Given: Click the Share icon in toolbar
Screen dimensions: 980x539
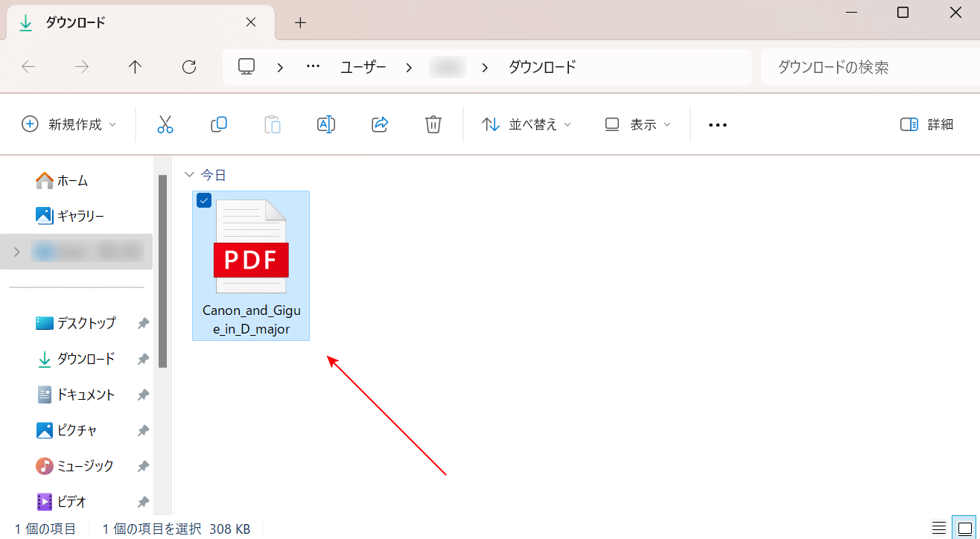Looking at the screenshot, I should pos(380,124).
